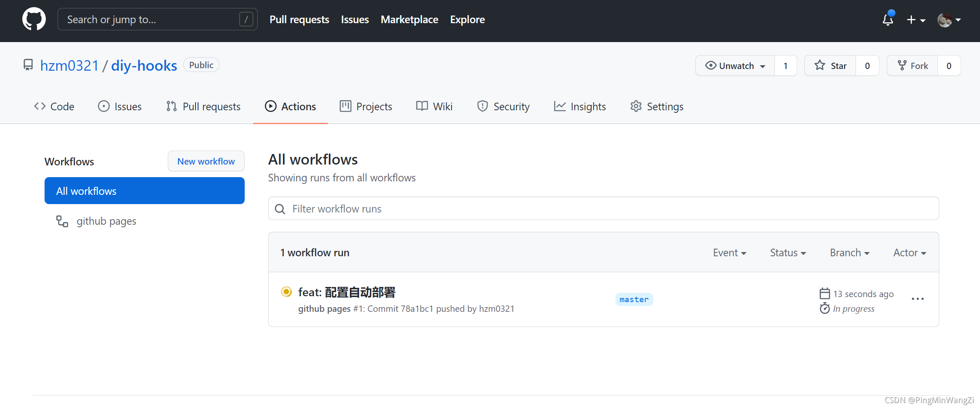Open the Status filter dropdown
This screenshot has width=980, height=409.
(788, 252)
